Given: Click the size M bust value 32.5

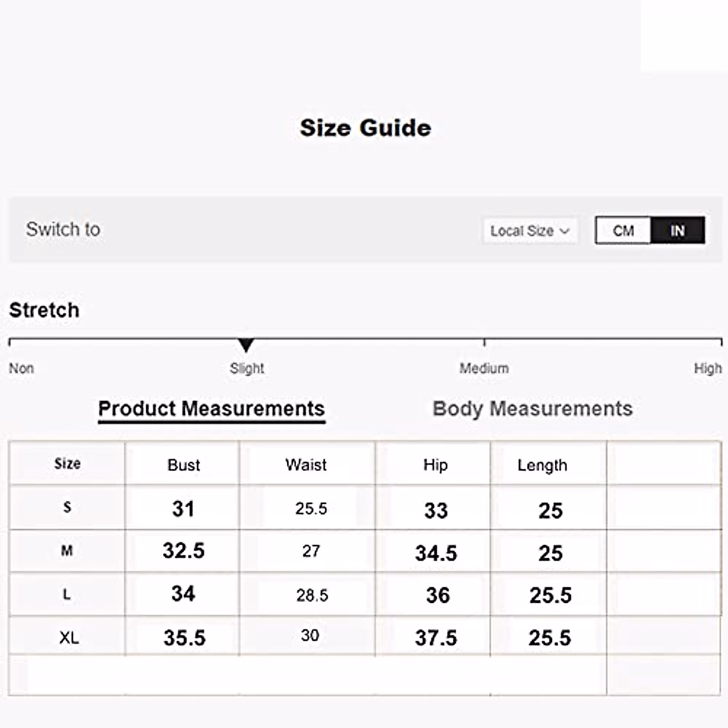Looking at the screenshot, I should pyautogui.click(x=183, y=551).
